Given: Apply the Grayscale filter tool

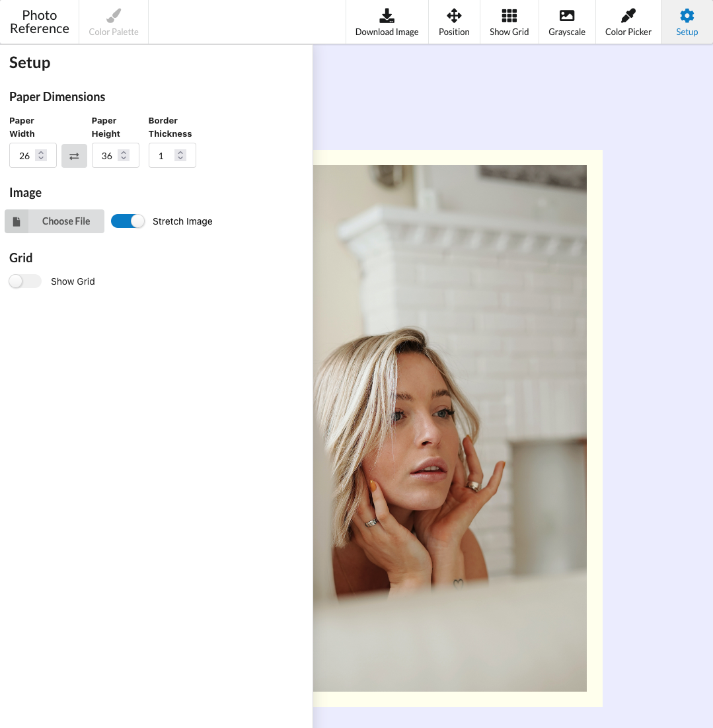Looking at the screenshot, I should (567, 22).
